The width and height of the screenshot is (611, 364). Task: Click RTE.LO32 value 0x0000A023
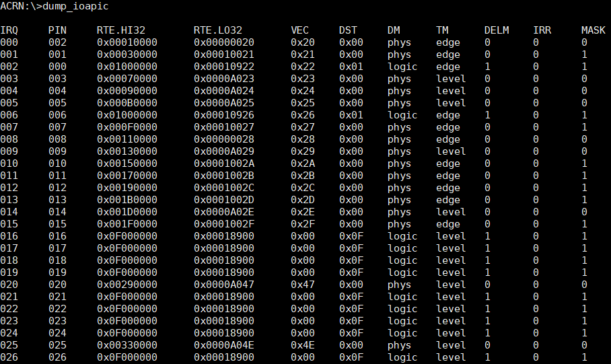coord(224,79)
